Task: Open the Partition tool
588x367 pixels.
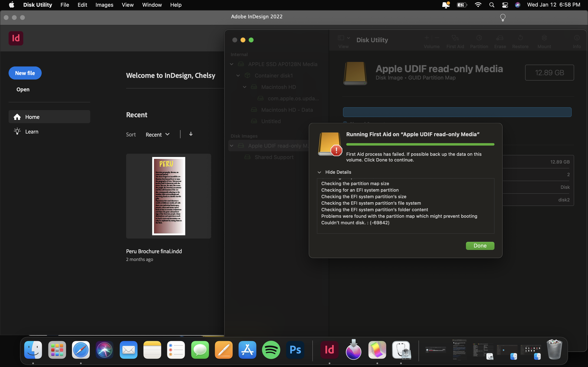Action: (479, 41)
